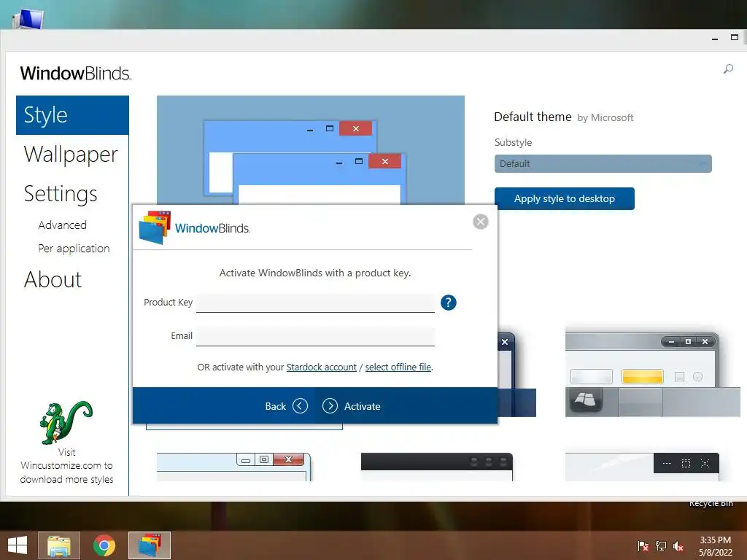This screenshot has height=560, width=747.
Task: Click the Email input field
Action: click(315, 336)
